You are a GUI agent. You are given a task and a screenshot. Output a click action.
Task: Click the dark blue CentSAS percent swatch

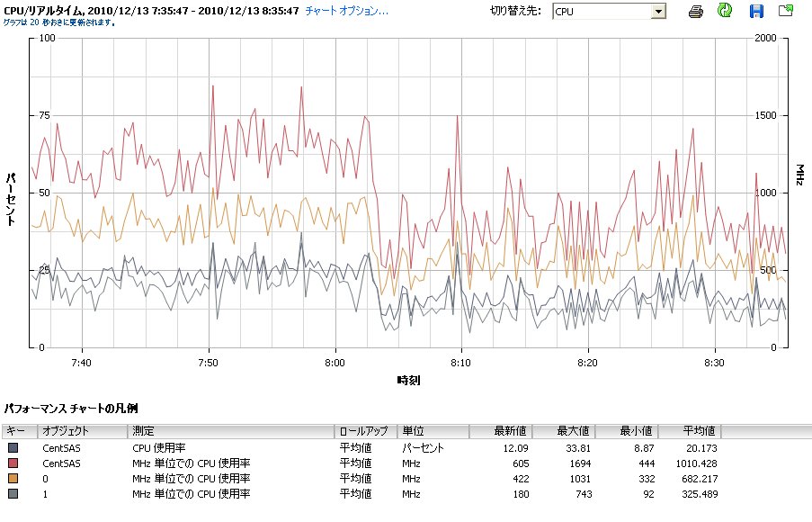pyautogui.click(x=13, y=447)
